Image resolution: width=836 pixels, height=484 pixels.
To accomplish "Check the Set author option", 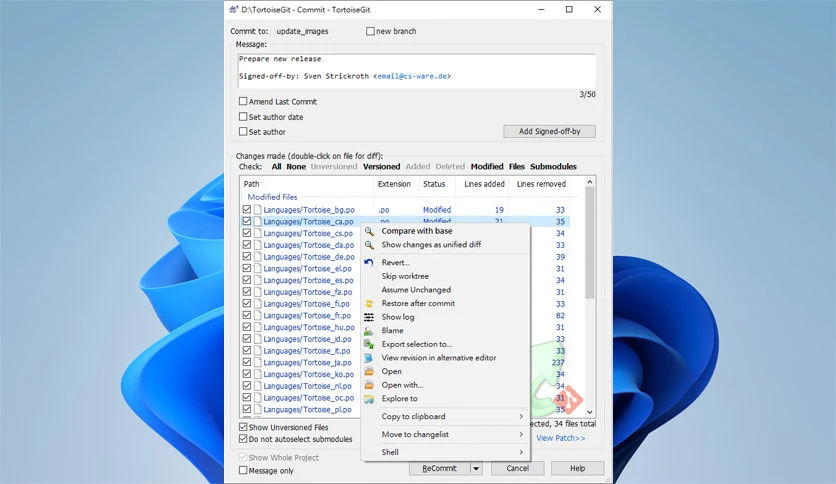I will (243, 132).
